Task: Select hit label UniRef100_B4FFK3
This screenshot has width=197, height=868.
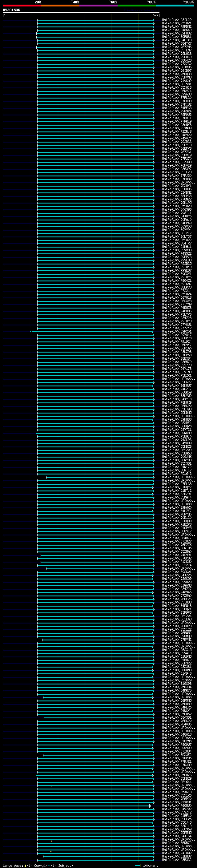Action: point(177,108)
